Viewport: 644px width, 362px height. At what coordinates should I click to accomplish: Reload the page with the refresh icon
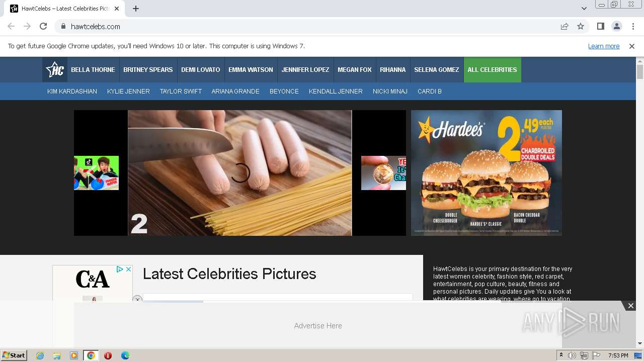tap(43, 27)
